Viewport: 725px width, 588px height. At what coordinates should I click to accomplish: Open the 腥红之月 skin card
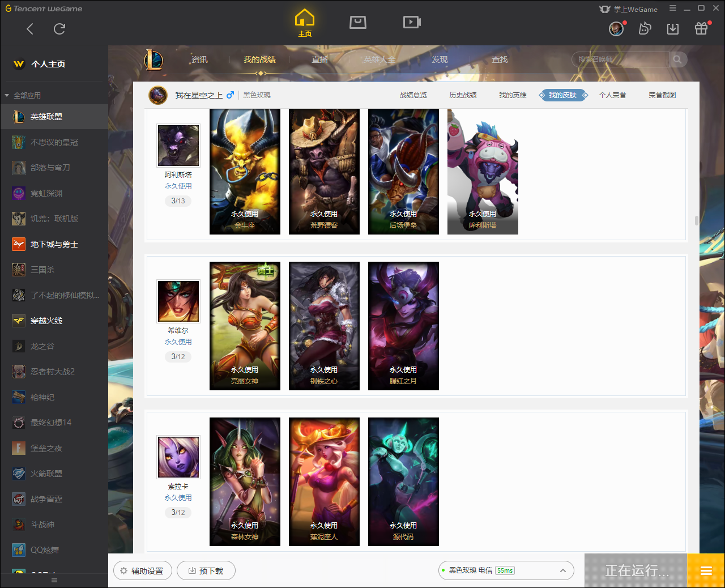tap(403, 326)
